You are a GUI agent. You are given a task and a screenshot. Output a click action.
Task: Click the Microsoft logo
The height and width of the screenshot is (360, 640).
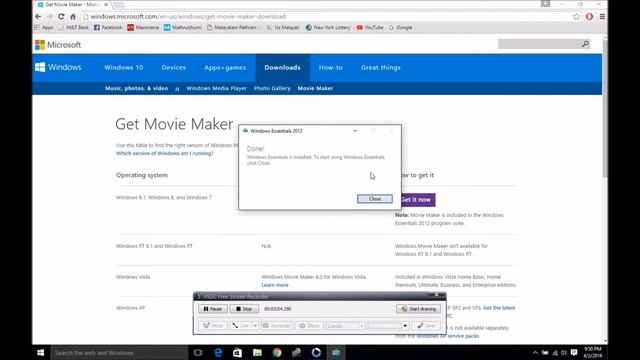[58, 44]
